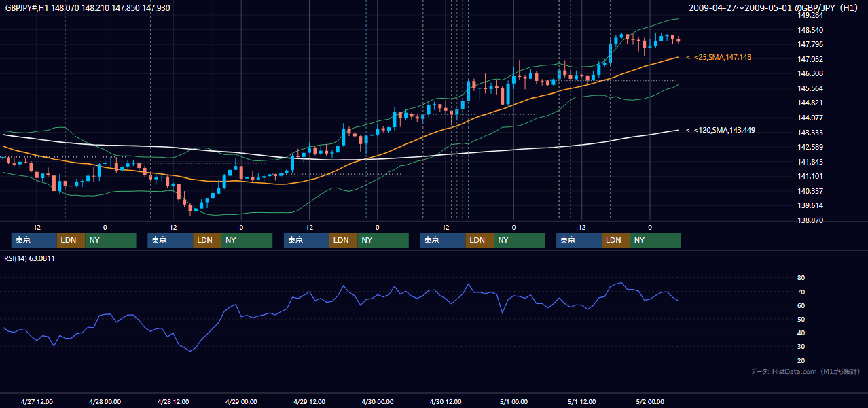Click the 25 SMA label showing 147.148
This screenshot has width=868, height=408.
(719, 58)
